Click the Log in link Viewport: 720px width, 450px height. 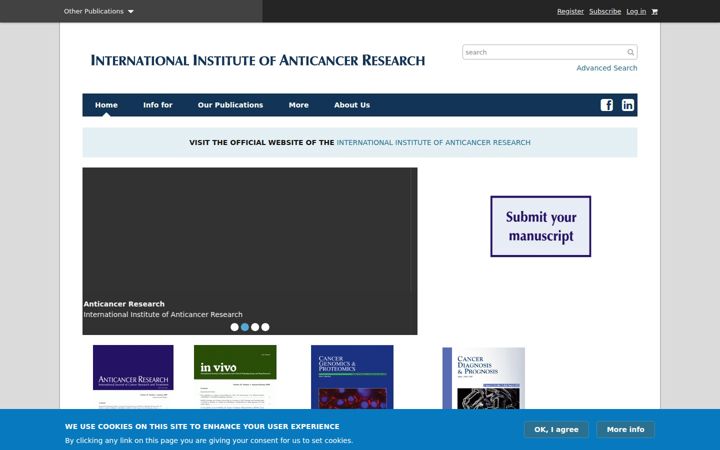point(636,11)
